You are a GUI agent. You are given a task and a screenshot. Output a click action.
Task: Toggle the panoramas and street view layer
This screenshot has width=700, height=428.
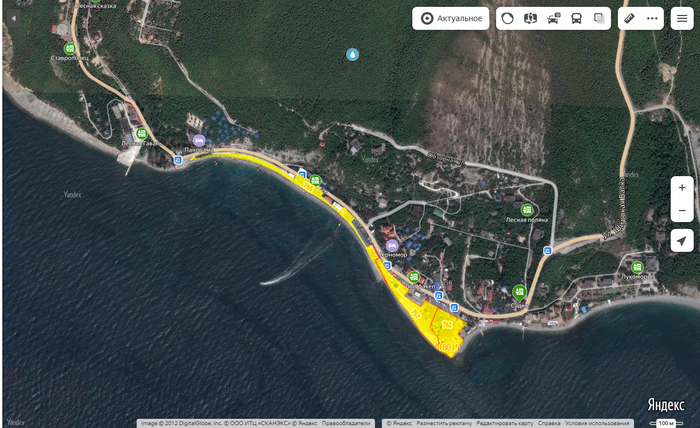[x=531, y=18]
